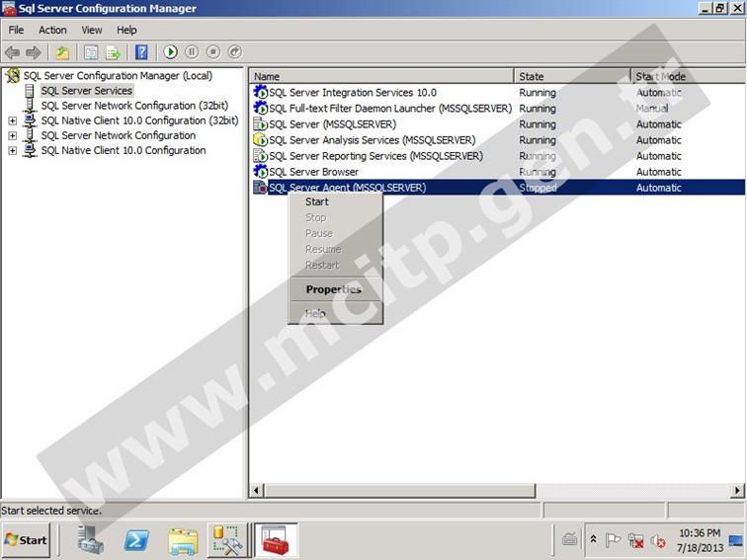Open the Properties toolbar icon
Viewport: 747px width, 560px height.
[x=91, y=52]
